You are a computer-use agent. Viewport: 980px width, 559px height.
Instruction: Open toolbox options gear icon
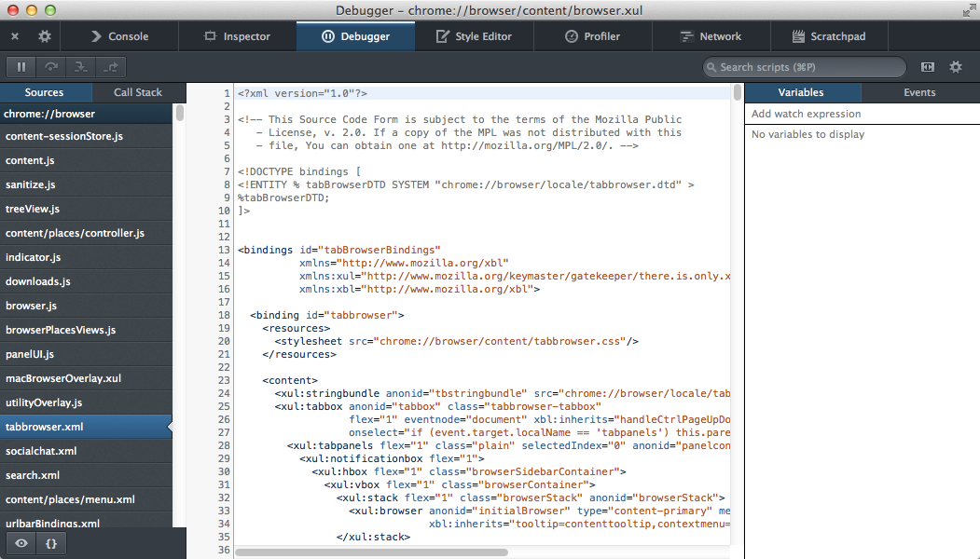click(x=45, y=36)
